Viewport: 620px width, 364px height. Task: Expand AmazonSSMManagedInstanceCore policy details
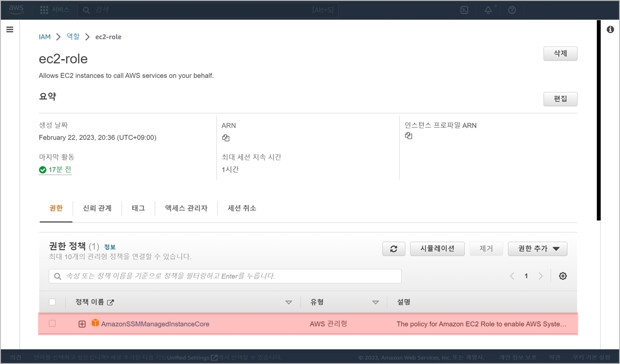click(x=82, y=324)
